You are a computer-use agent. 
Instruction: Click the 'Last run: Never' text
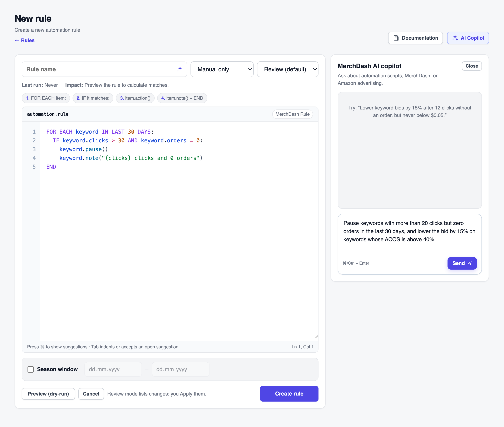click(x=40, y=85)
